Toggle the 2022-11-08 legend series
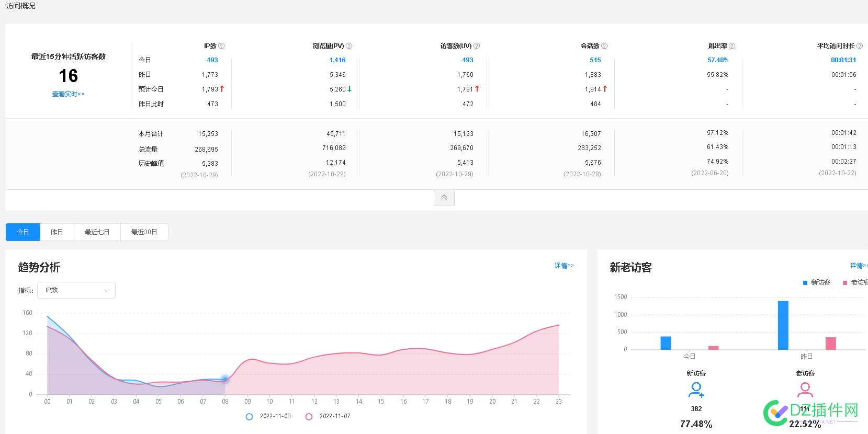The height and width of the screenshot is (434, 868). point(268,417)
